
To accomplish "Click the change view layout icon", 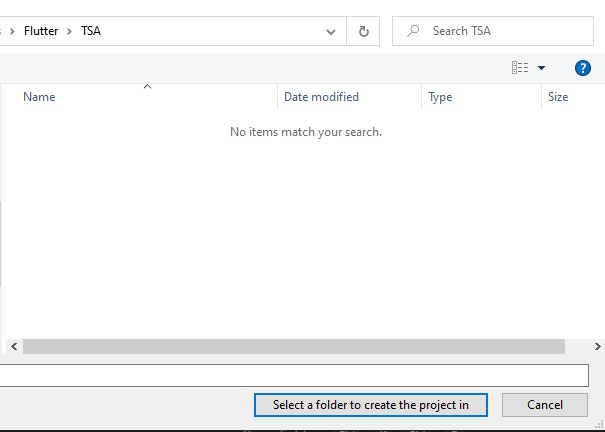I will [x=520, y=68].
